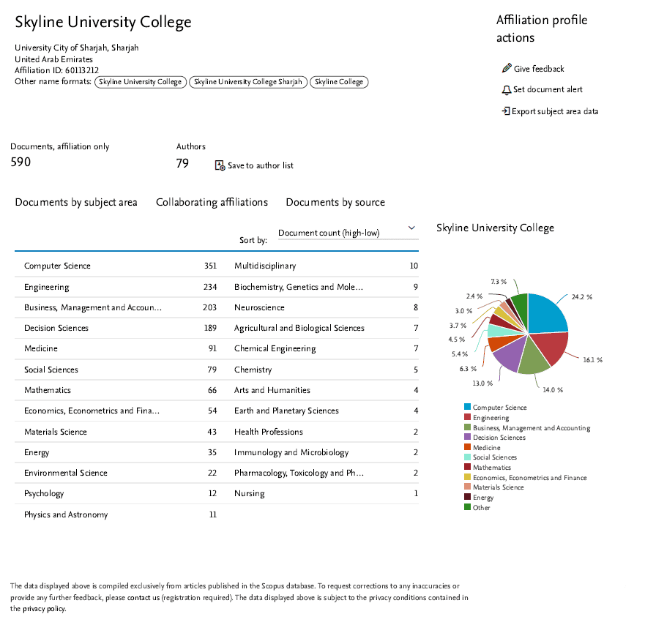Click the Energy row count 35
This screenshot has height=644, width=645.
pyautogui.click(x=212, y=452)
